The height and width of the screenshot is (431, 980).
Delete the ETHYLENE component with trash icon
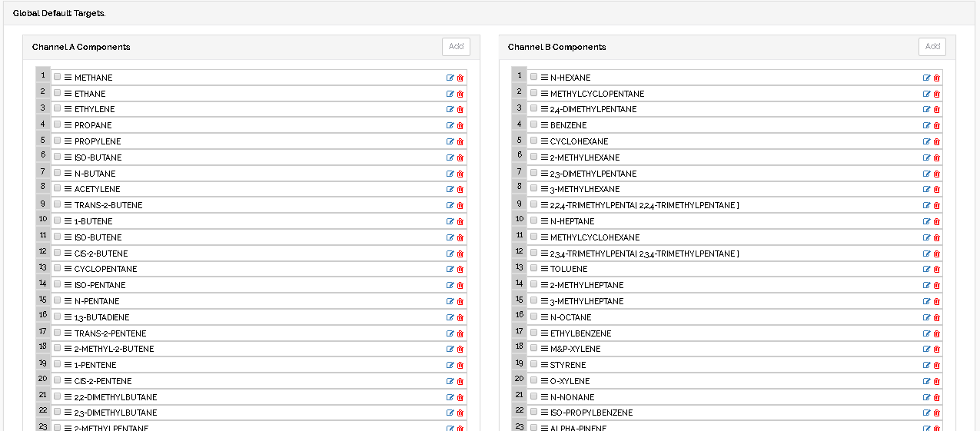coord(460,110)
